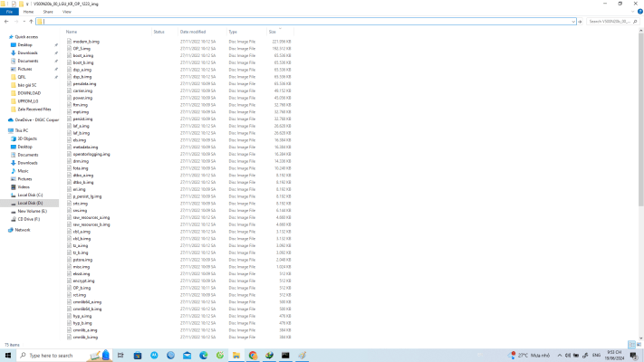The width and height of the screenshot is (644, 362).
Task: Expand the address bar history dropdown
Action: pos(572,21)
